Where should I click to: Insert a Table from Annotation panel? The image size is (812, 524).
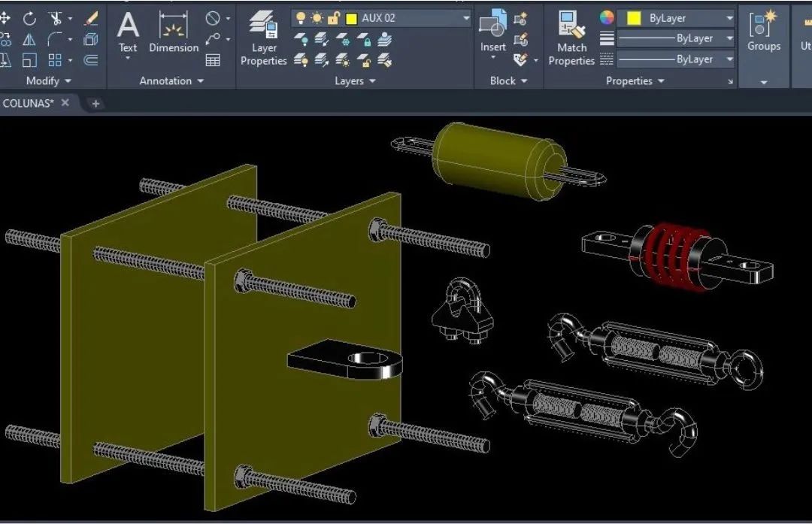click(213, 60)
